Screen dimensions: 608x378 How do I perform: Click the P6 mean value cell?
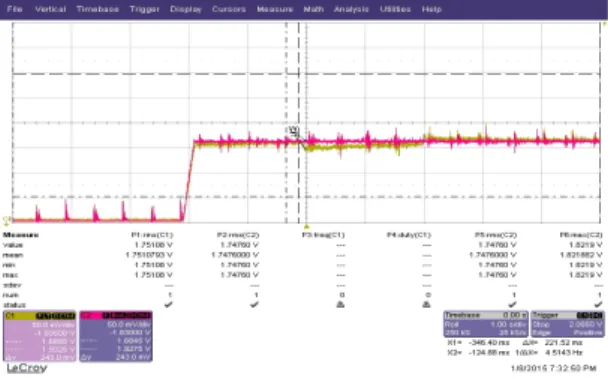tap(581, 255)
